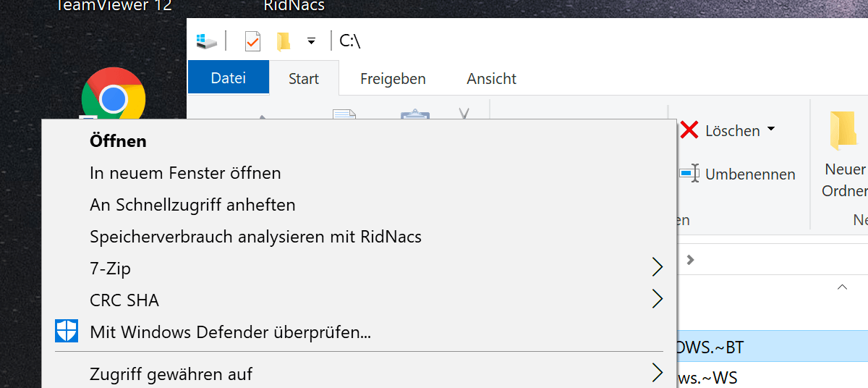Choose Öffnen in the context menu
Viewport: 868px width, 388px height.
[359, 141]
